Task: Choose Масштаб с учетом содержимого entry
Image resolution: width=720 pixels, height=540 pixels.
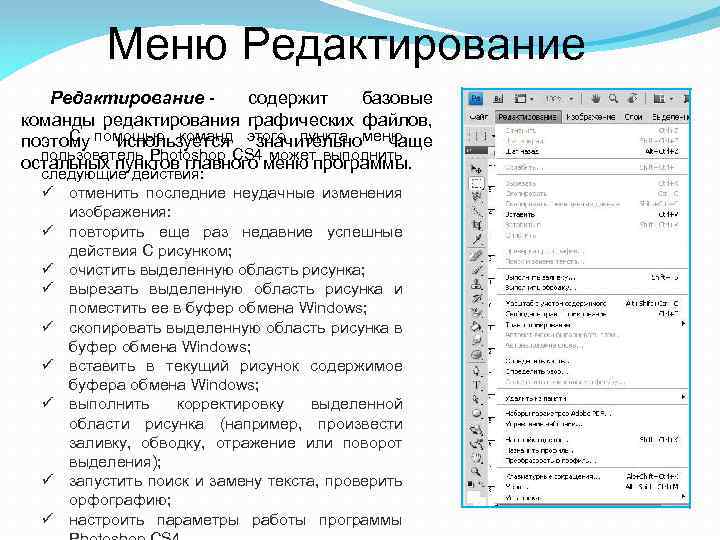Action: tap(592, 304)
